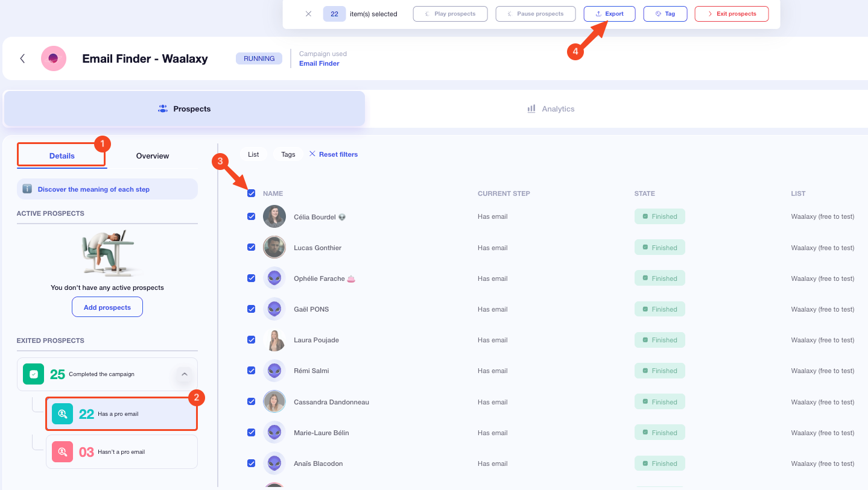Click the NAME column header

[273, 193]
